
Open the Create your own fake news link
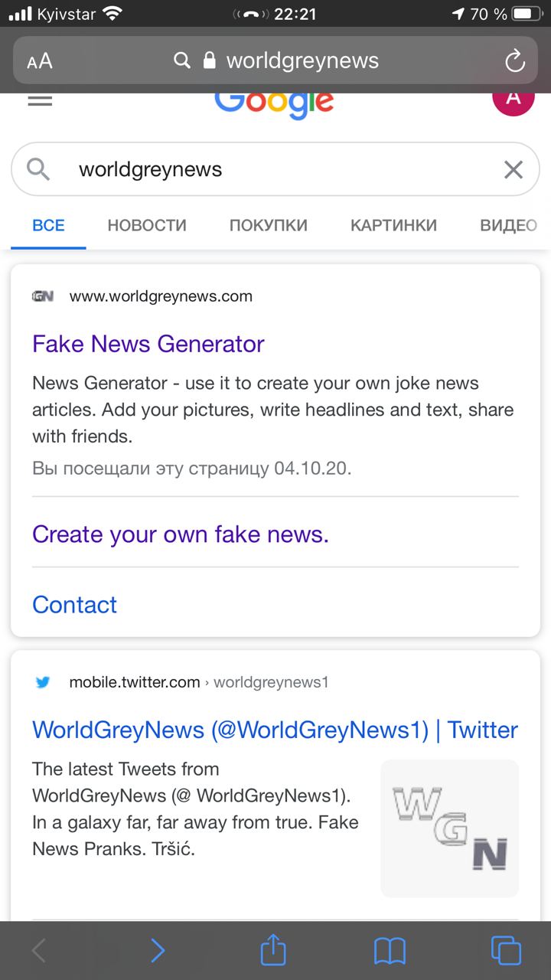click(x=181, y=534)
